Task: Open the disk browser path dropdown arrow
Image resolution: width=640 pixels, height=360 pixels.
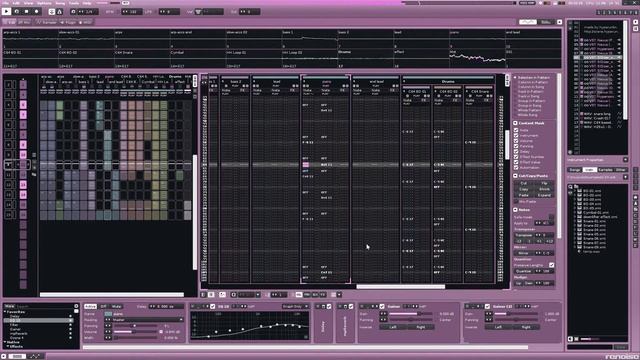Action: tap(625, 178)
